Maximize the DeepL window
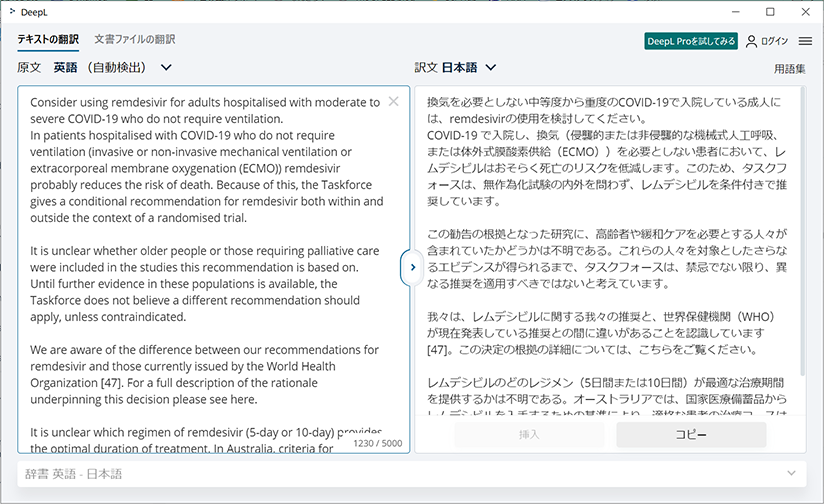The width and height of the screenshot is (824, 504). (x=770, y=12)
